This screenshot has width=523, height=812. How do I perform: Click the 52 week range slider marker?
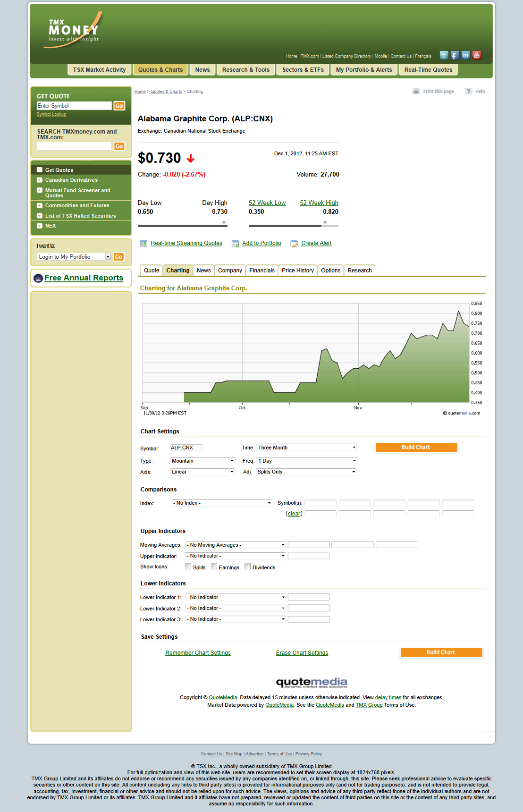point(325,223)
